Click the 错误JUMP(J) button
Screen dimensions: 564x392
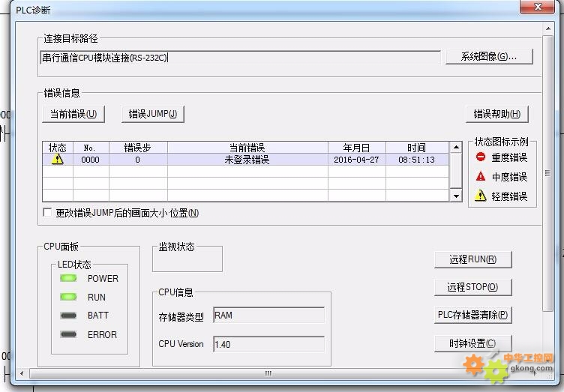(153, 114)
